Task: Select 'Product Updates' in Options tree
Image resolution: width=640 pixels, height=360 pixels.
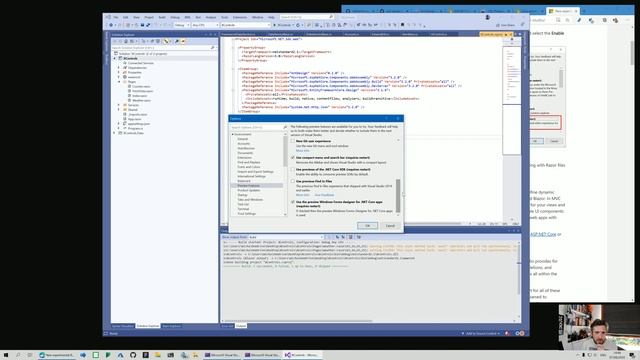Action: click(249, 190)
